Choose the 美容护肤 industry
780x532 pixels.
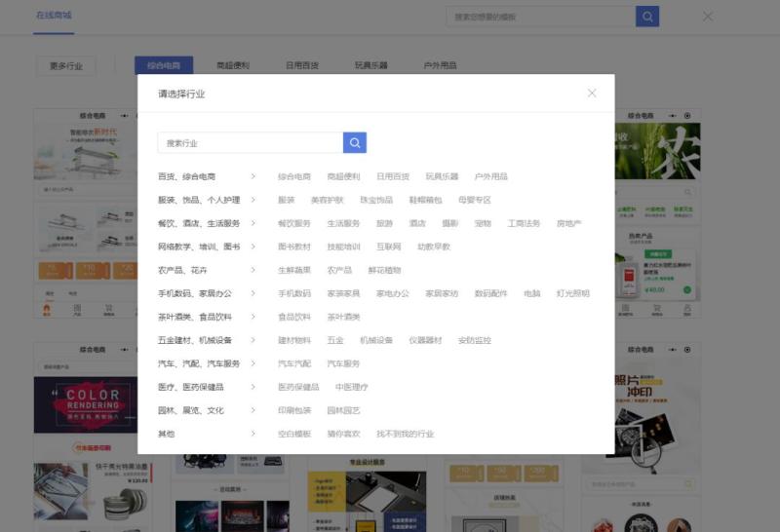327,200
